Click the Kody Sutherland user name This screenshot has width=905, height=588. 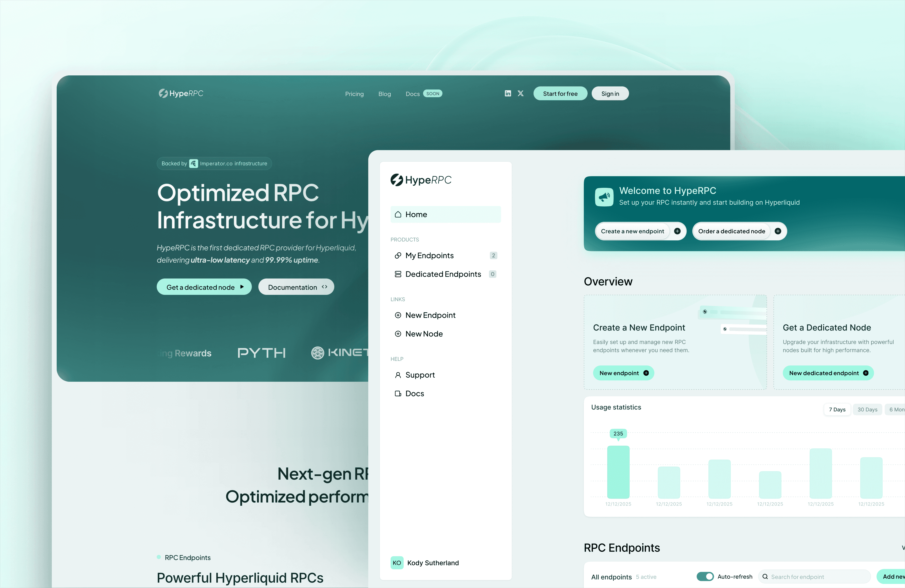[x=433, y=563]
